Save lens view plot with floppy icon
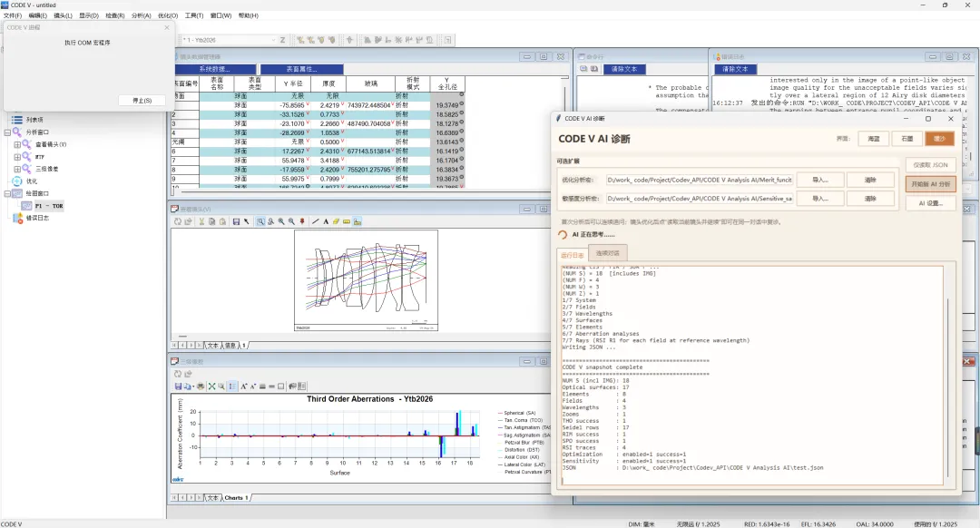The height and width of the screenshot is (528, 980). pyautogui.click(x=236, y=222)
